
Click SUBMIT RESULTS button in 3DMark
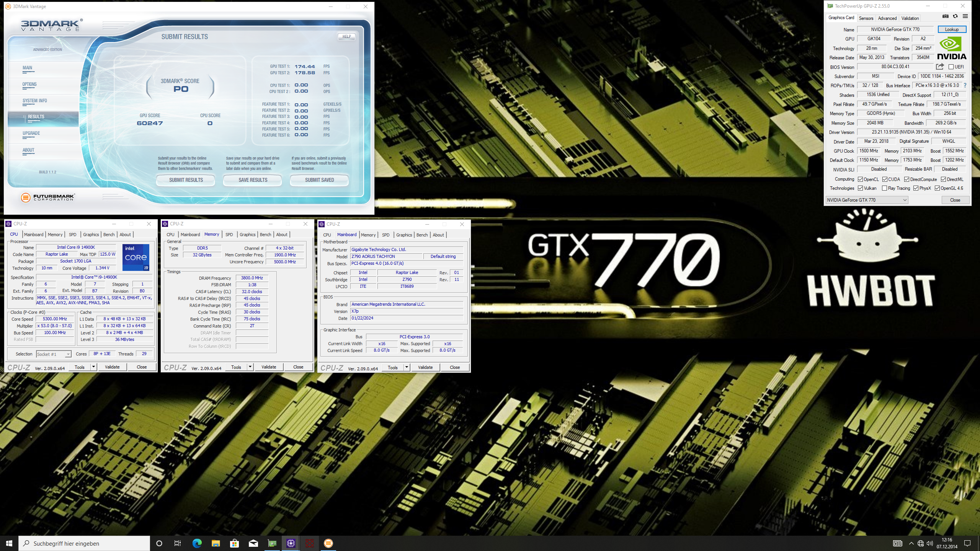pos(186,180)
